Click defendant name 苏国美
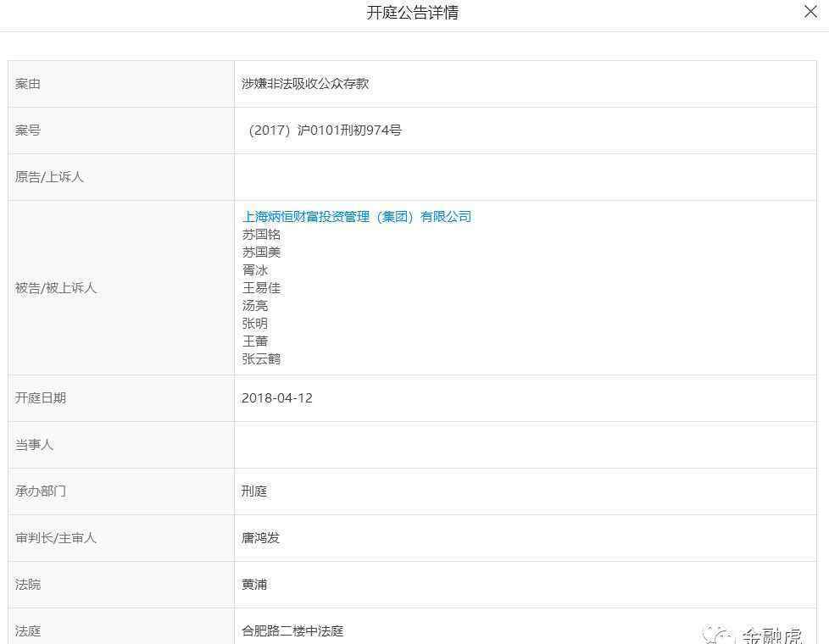The height and width of the screenshot is (644, 829). (x=261, y=253)
